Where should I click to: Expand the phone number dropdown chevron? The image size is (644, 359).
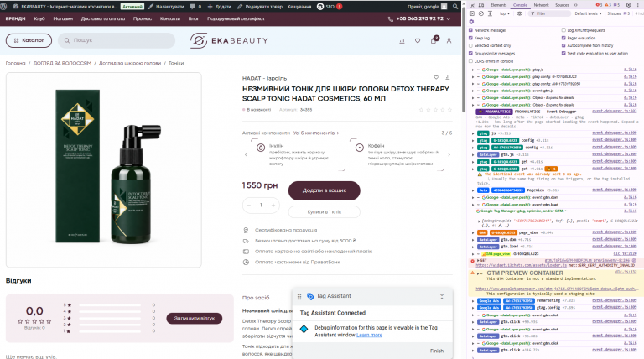click(x=448, y=19)
